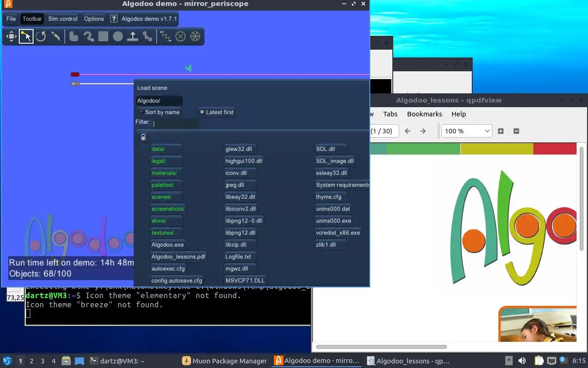Open clipboard manager tray icon

coord(539,361)
